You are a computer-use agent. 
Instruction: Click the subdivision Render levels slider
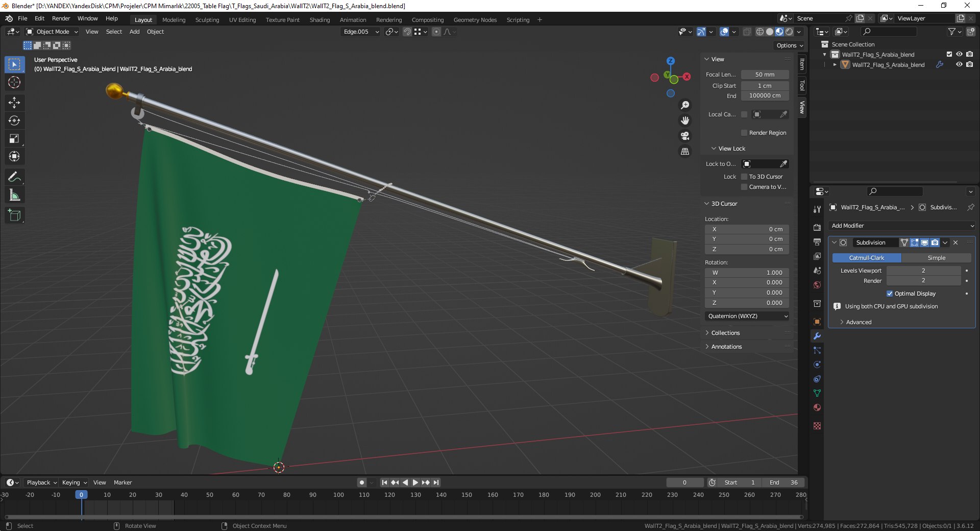pyautogui.click(x=923, y=281)
